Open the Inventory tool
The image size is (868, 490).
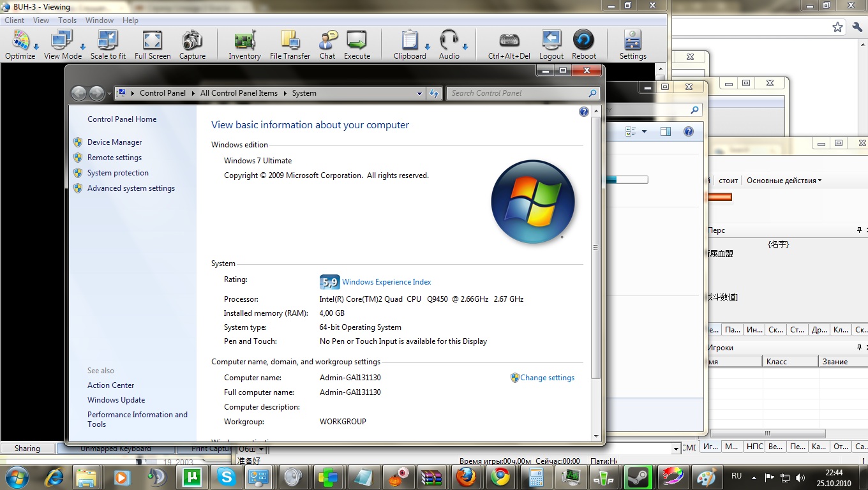tap(244, 45)
